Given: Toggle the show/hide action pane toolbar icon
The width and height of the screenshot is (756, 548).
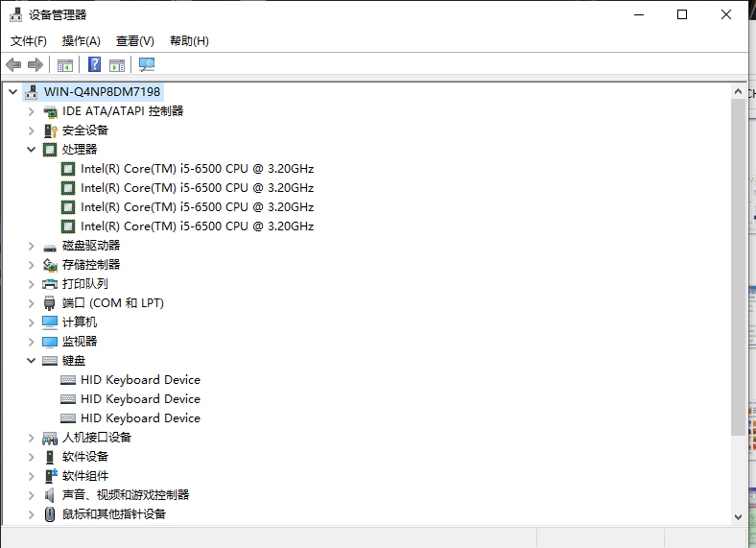Looking at the screenshot, I should point(117,64).
